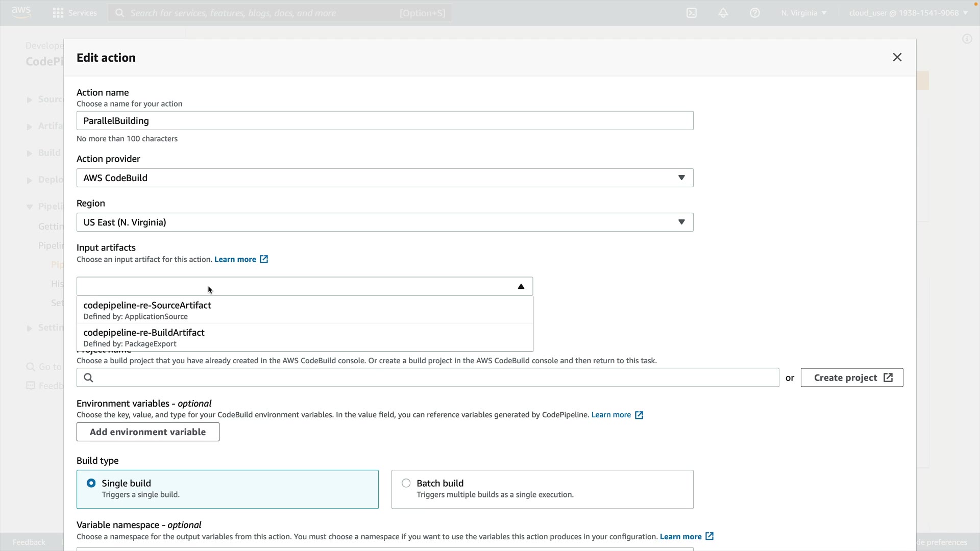Select the Single build radio option
This screenshot has width=980, height=551.
91,483
